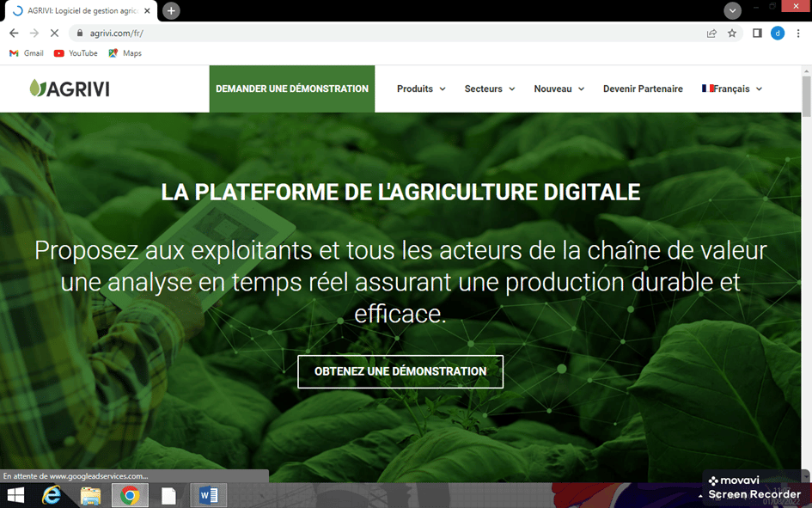Viewport: 812px width, 508px height.
Task: Share this page using the share icon
Action: [711, 34]
